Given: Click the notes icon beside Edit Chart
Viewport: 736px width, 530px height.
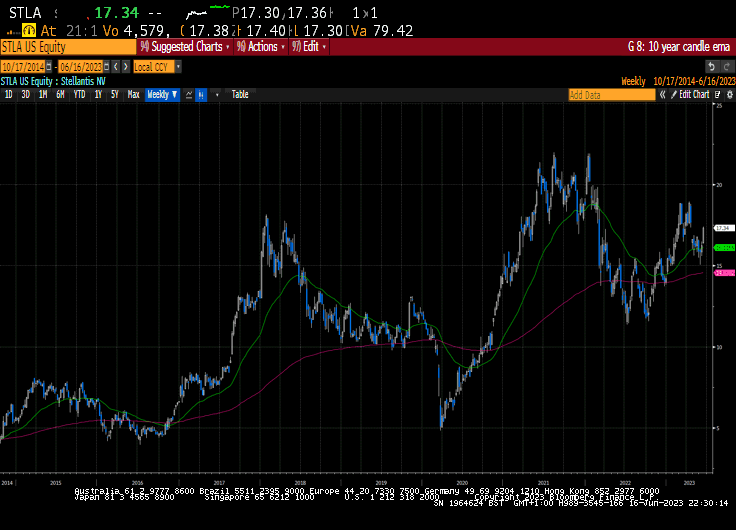Looking at the screenshot, I should pyautogui.click(x=718, y=94).
